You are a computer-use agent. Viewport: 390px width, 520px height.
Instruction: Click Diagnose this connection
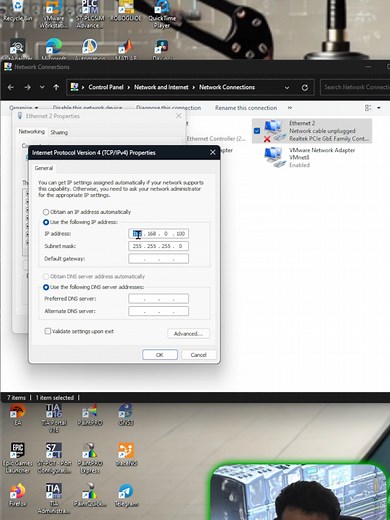(168, 108)
